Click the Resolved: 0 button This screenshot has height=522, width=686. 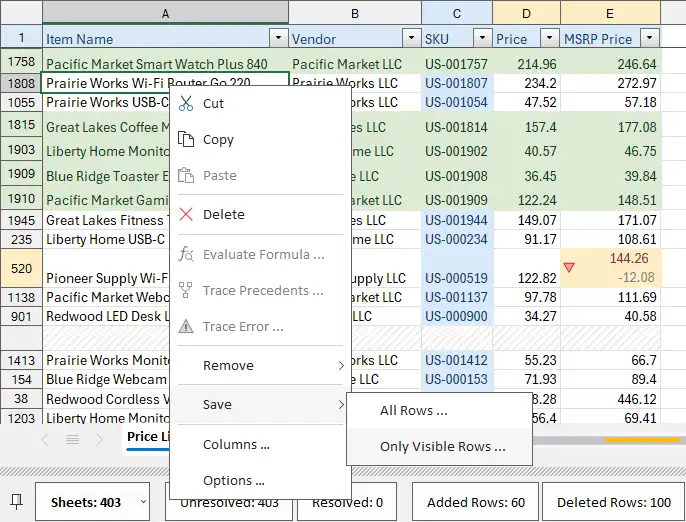(x=347, y=502)
